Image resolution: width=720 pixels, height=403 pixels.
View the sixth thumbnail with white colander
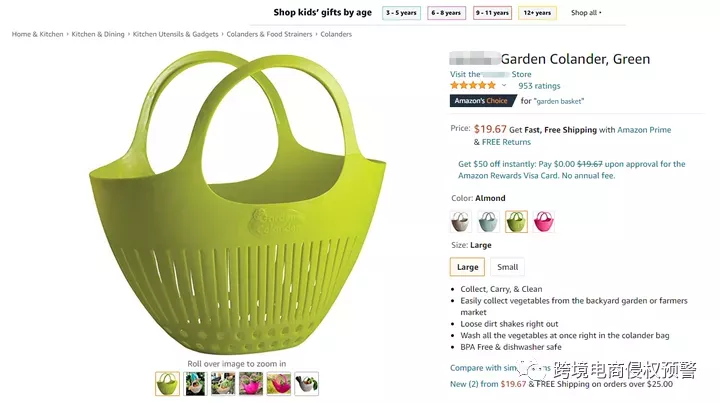306,383
